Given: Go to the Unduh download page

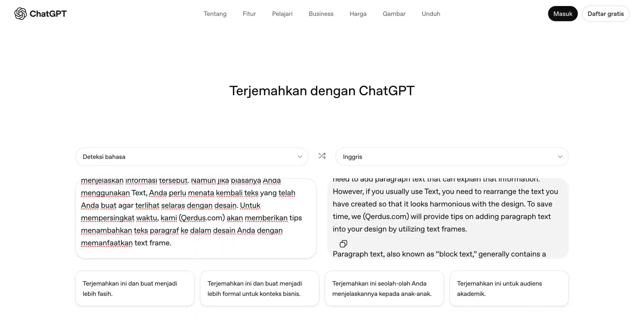Looking at the screenshot, I should (x=431, y=14).
